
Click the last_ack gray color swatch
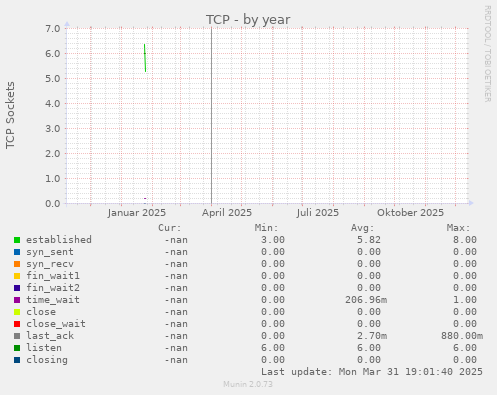coord(17,336)
